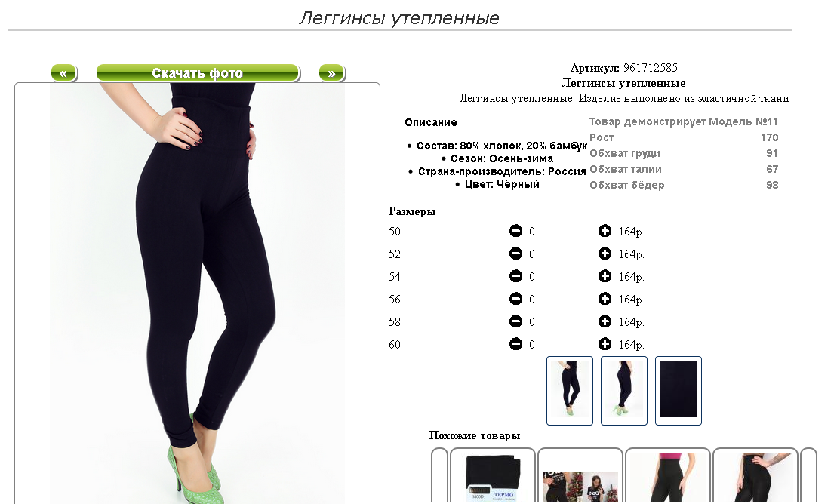The height and width of the screenshot is (504, 837).
Task: Click plus icon for size 52
Action: pyautogui.click(x=605, y=253)
